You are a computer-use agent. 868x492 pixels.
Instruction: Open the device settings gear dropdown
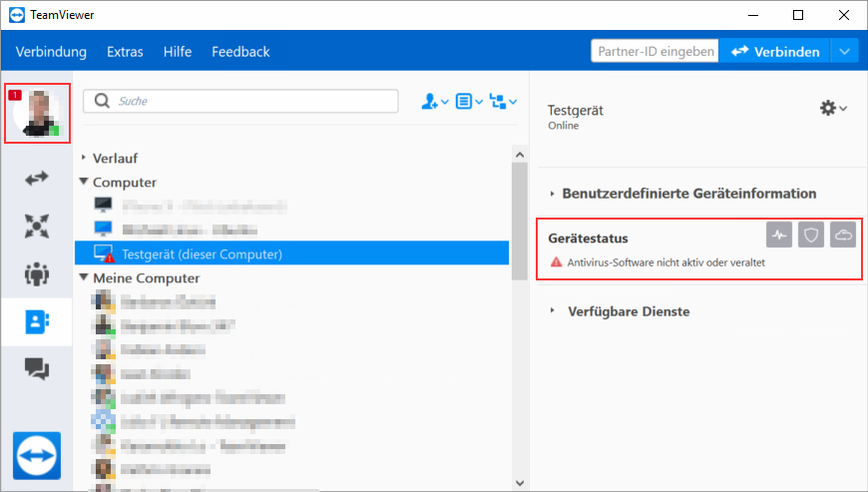[x=833, y=108]
